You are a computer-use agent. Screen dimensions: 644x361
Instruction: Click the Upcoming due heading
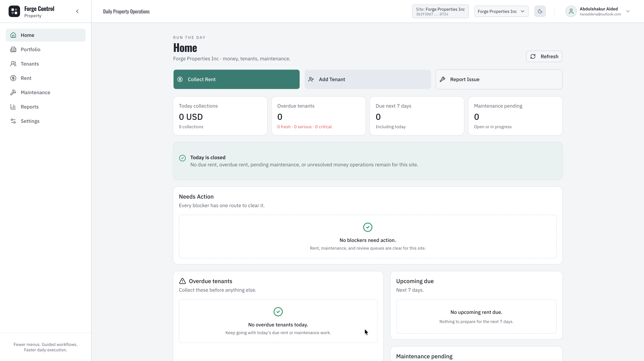click(415, 281)
